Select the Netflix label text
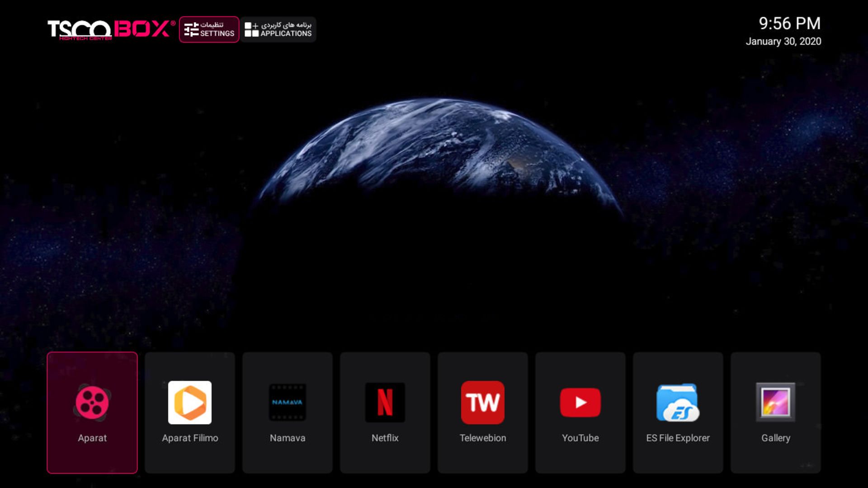 (385, 438)
